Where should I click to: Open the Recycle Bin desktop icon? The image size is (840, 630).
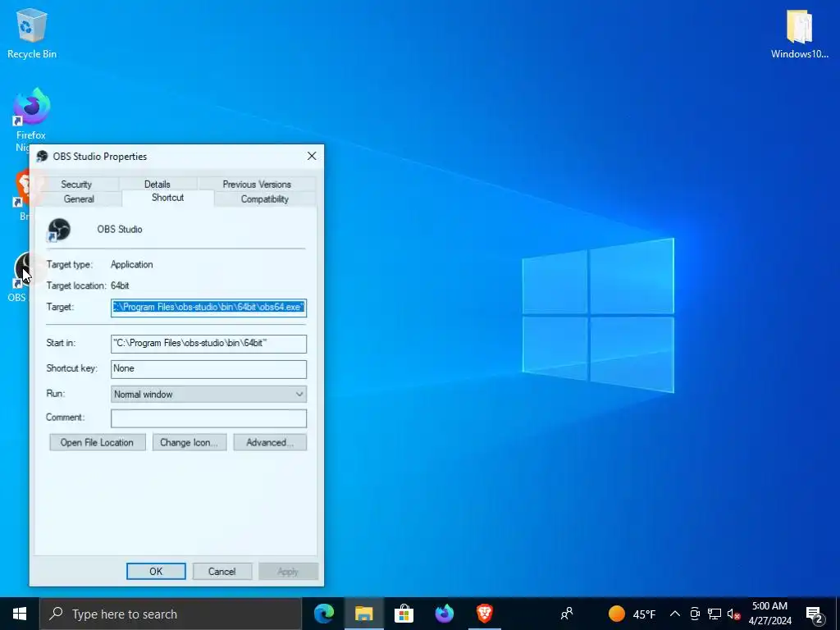tap(32, 33)
